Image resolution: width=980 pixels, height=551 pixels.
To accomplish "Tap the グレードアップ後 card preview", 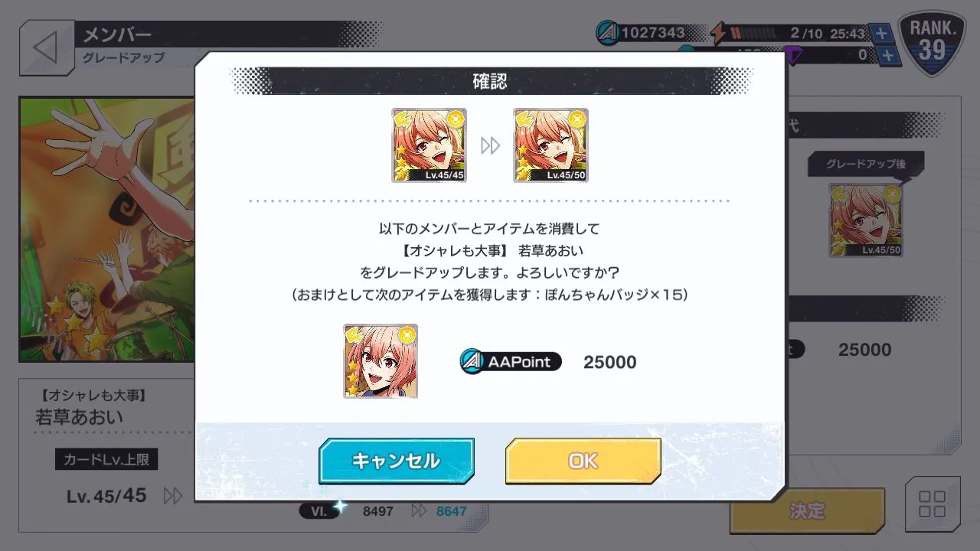I will (866, 220).
